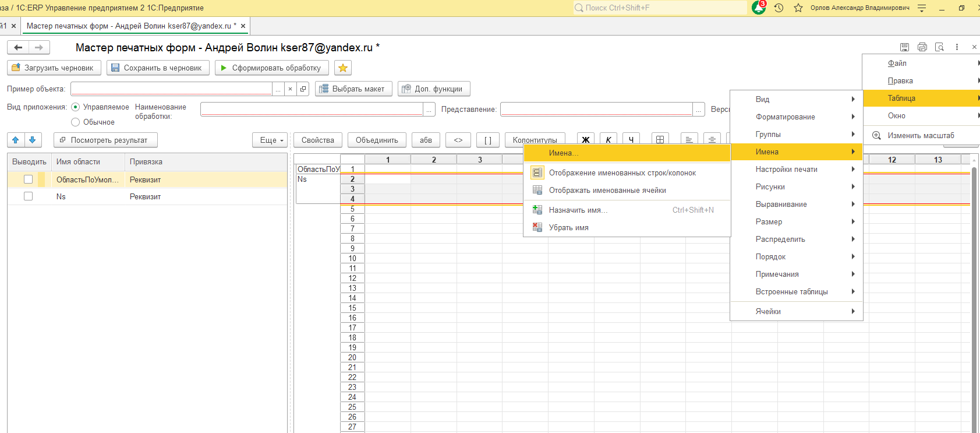Screen dimensions: 980x433
Task: Click the print icon
Action: (922, 47)
